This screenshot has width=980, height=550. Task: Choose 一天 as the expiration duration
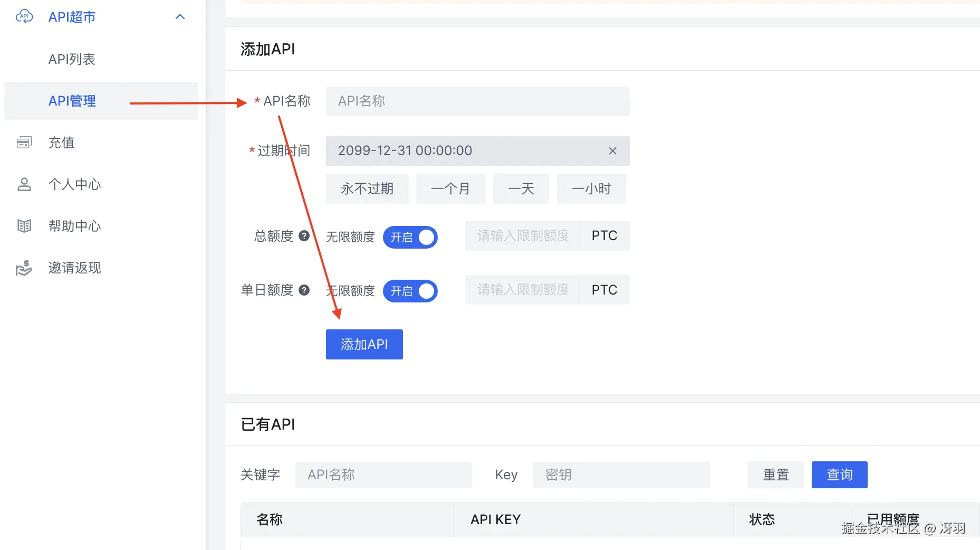pyautogui.click(x=521, y=188)
